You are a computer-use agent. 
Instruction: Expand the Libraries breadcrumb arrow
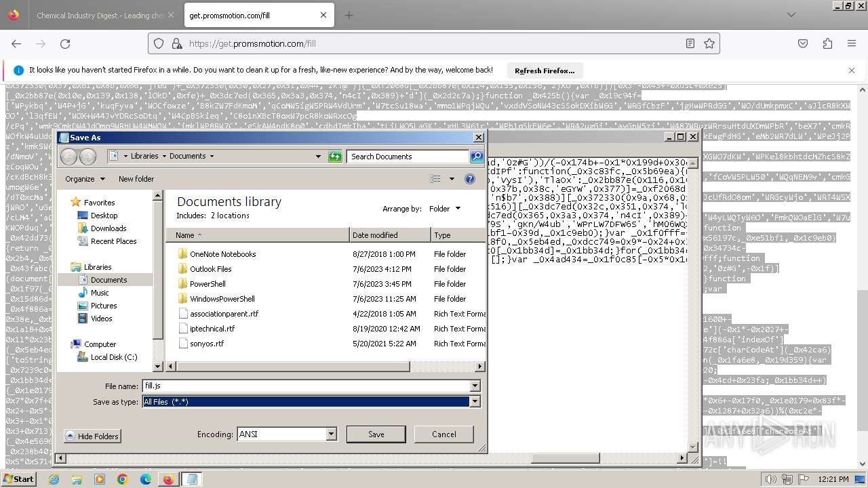point(163,157)
